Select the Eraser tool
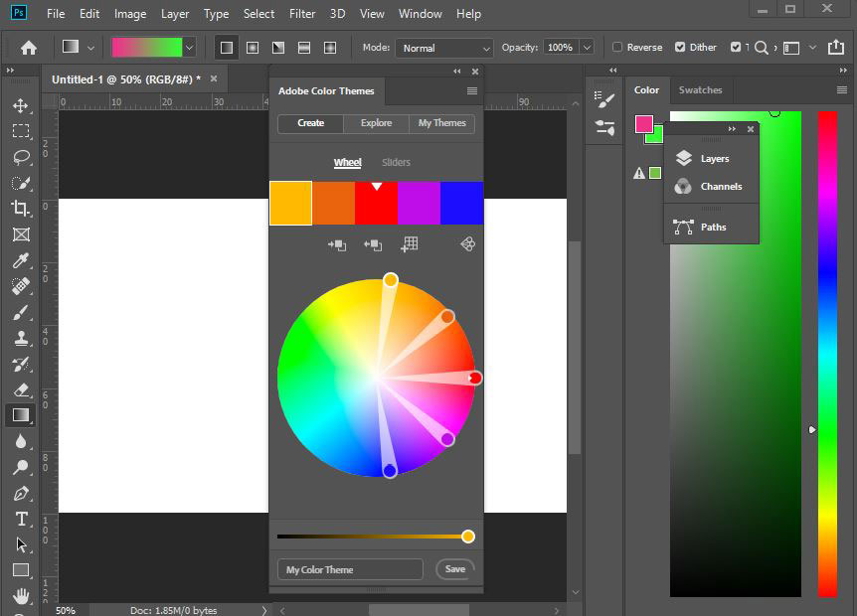857x616 pixels. [21, 389]
